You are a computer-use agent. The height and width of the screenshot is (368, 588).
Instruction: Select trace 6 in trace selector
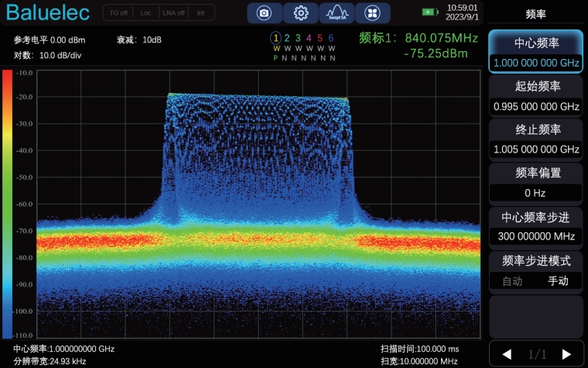[x=331, y=38]
